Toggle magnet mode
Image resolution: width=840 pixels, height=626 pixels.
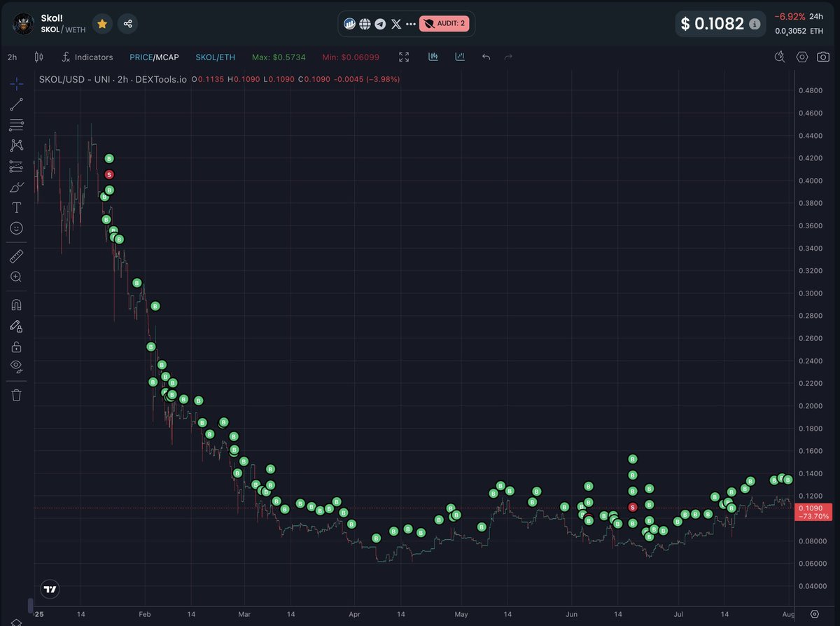coord(16,305)
